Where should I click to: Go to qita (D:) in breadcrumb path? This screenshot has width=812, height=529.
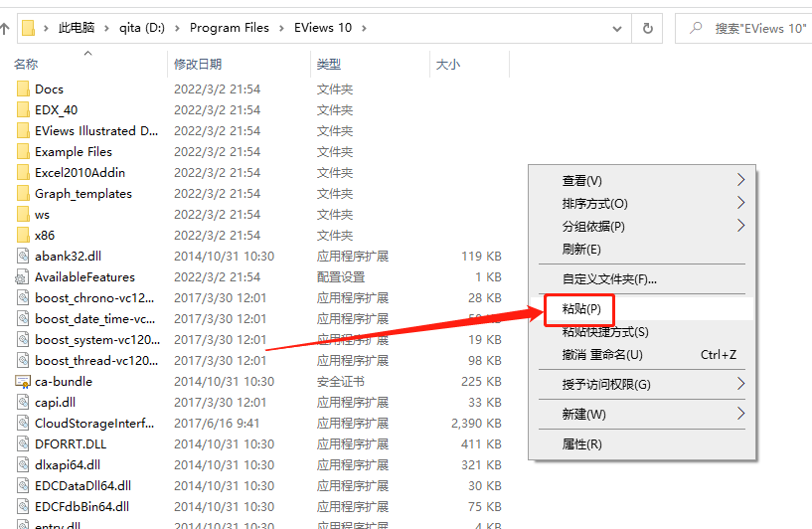point(142,28)
